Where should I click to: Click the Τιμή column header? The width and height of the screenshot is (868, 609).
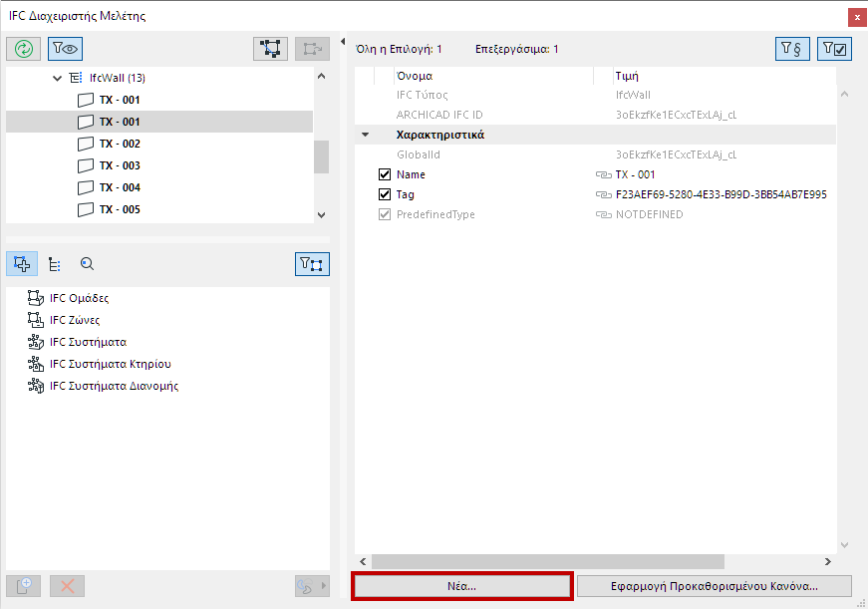pyautogui.click(x=627, y=76)
